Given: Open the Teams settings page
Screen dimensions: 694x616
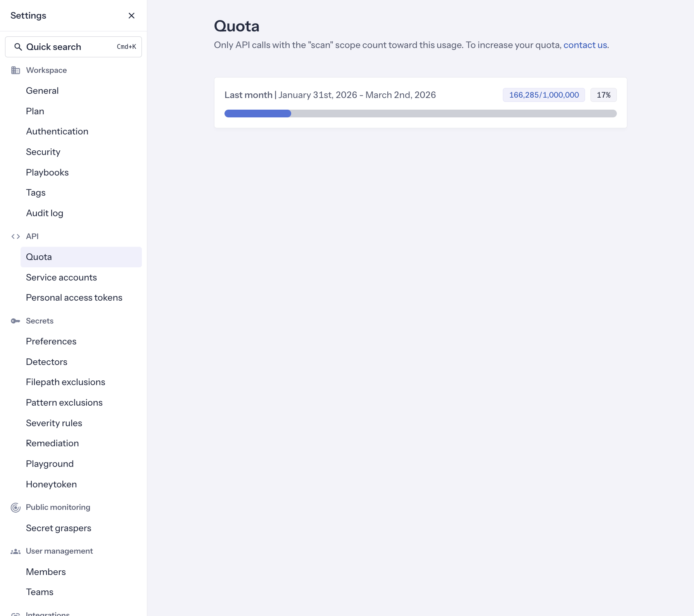Looking at the screenshot, I should 40,592.
